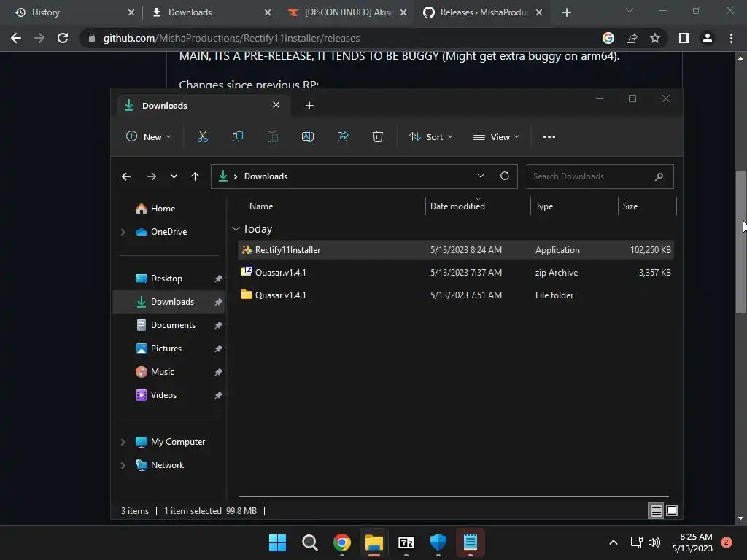This screenshot has width=747, height=560.
Task: Click the search magnifier in Search Downloads box
Action: 659,176
